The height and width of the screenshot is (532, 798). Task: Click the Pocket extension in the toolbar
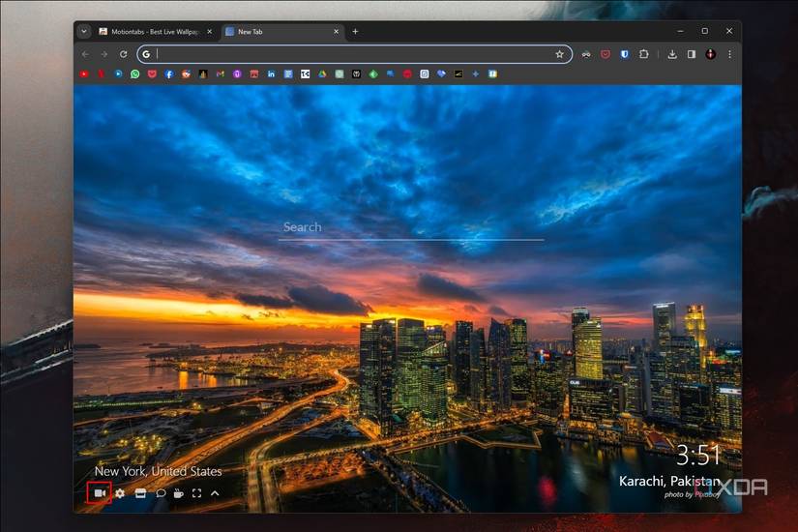[x=606, y=54]
